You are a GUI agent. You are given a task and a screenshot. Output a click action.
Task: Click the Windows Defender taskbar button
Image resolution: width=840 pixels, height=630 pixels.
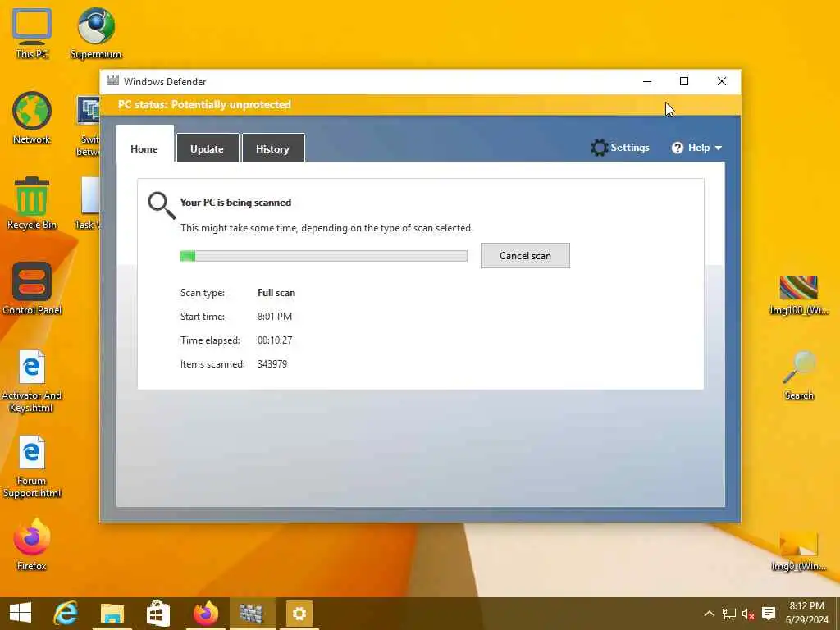tap(252, 614)
